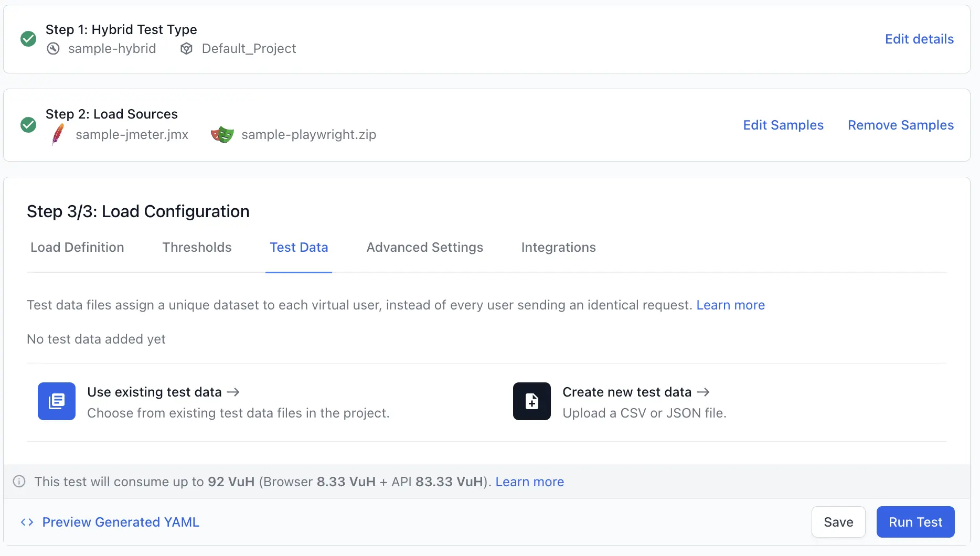Open the Thresholds tab
This screenshot has width=980, height=556.
[197, 247]
